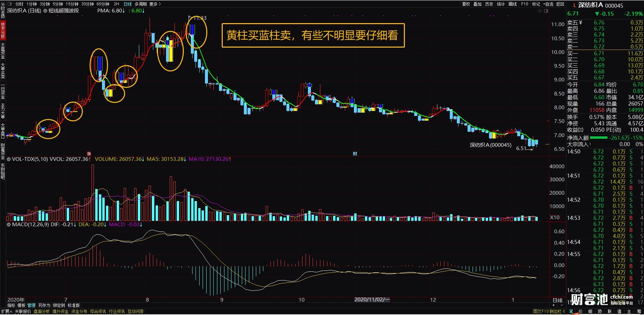Open the 大盘资金 sidebar tab
This screenshot has width=644, height=315.
(x=3, y=51)
